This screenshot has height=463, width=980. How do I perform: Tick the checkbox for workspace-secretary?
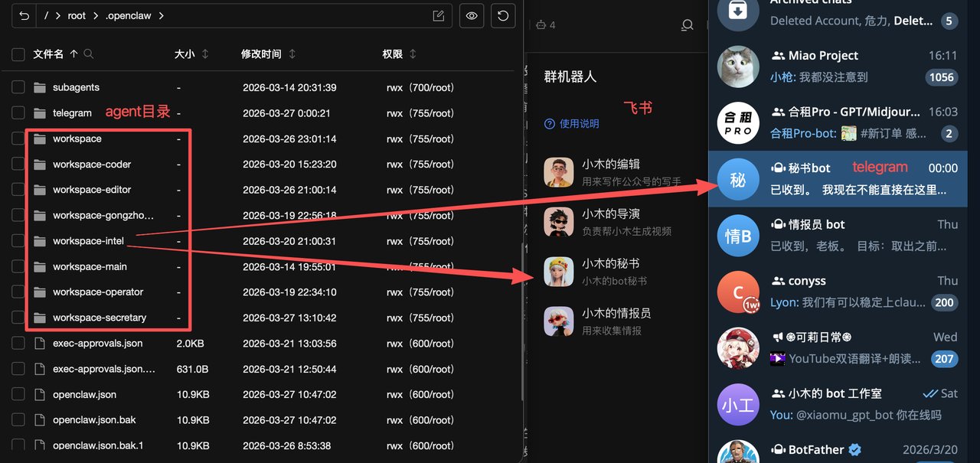point(18,318)
